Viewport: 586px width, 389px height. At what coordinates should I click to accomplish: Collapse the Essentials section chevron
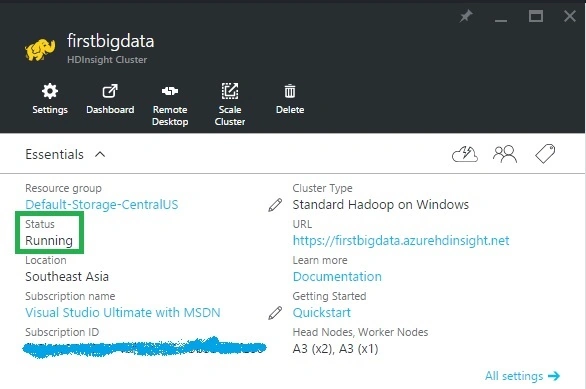[x=100, y=154]
